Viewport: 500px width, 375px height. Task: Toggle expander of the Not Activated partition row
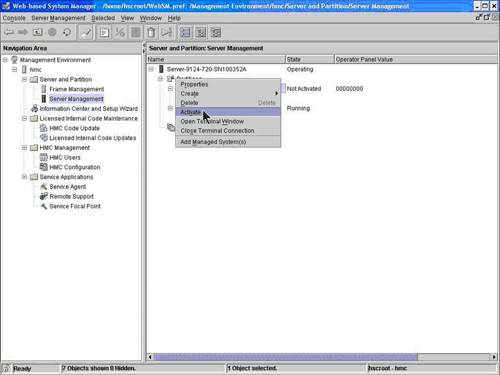[x=170, y=88]
